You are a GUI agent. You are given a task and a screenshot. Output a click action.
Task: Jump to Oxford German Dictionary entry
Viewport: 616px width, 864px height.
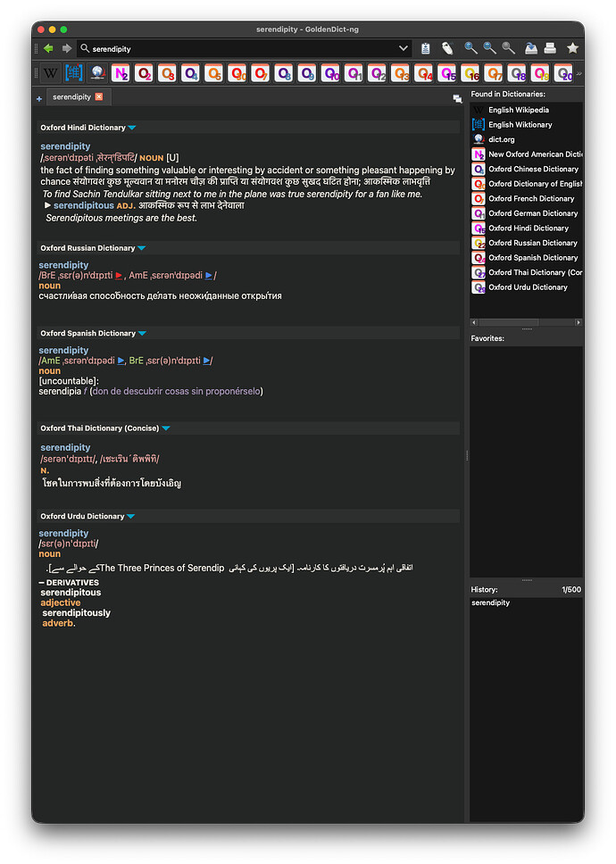526,214
